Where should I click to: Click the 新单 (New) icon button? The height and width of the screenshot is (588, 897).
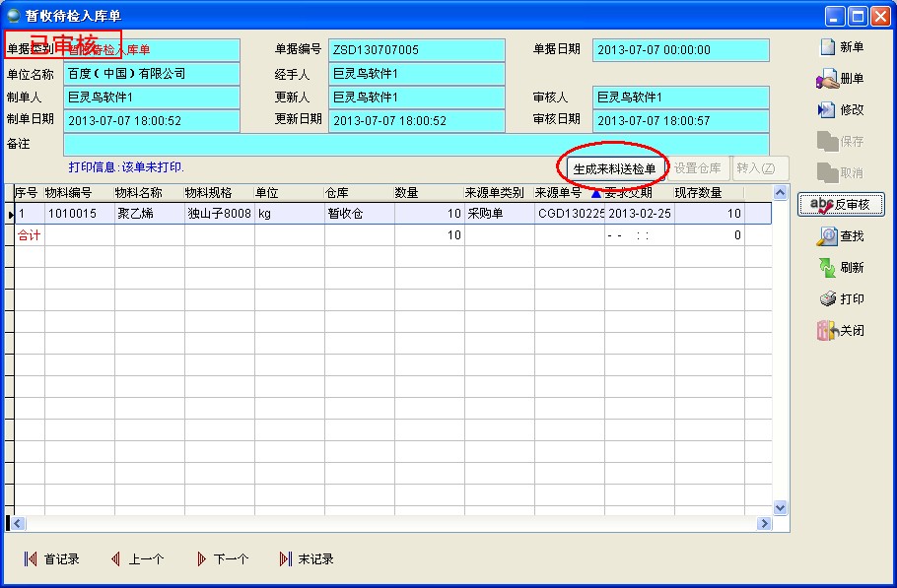[841, 47]
